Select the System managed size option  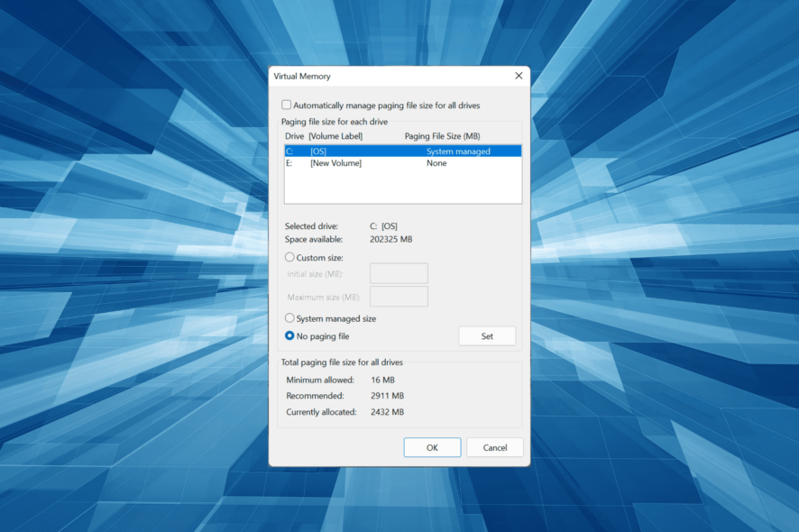[289, 317]
